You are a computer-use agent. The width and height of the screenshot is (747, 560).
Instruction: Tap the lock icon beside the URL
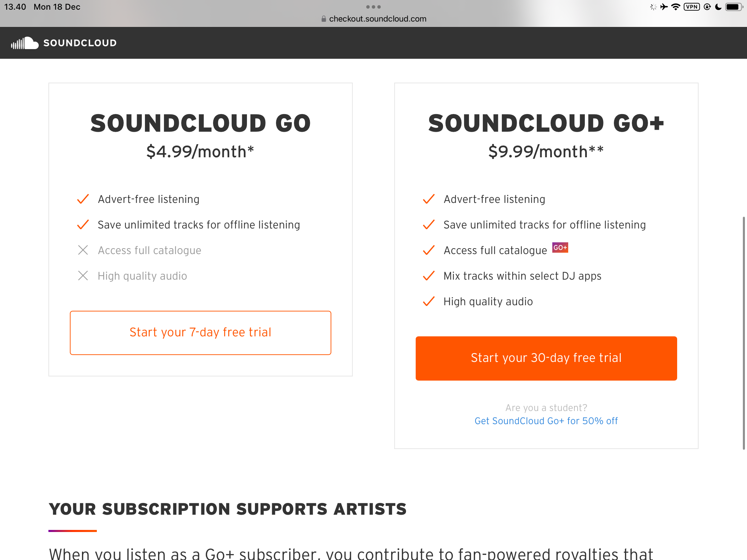324,19
